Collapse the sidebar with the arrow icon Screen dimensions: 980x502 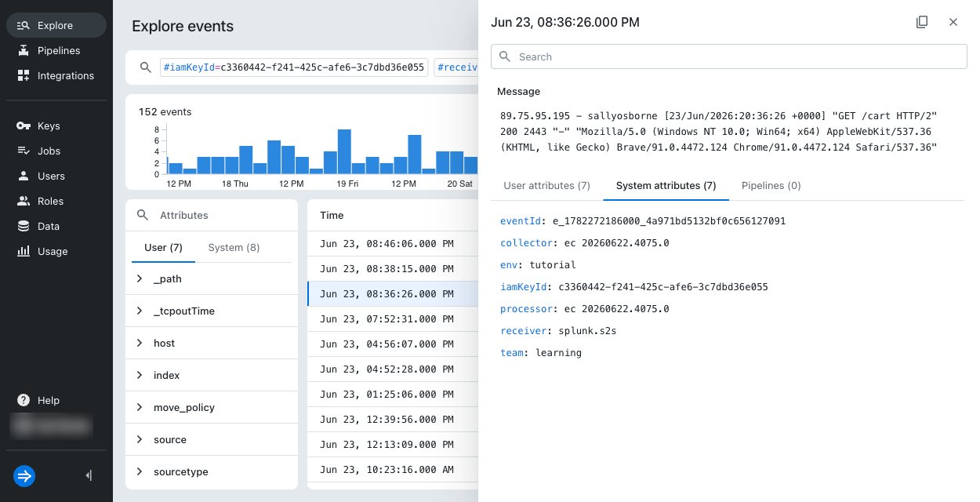point(89,475)
